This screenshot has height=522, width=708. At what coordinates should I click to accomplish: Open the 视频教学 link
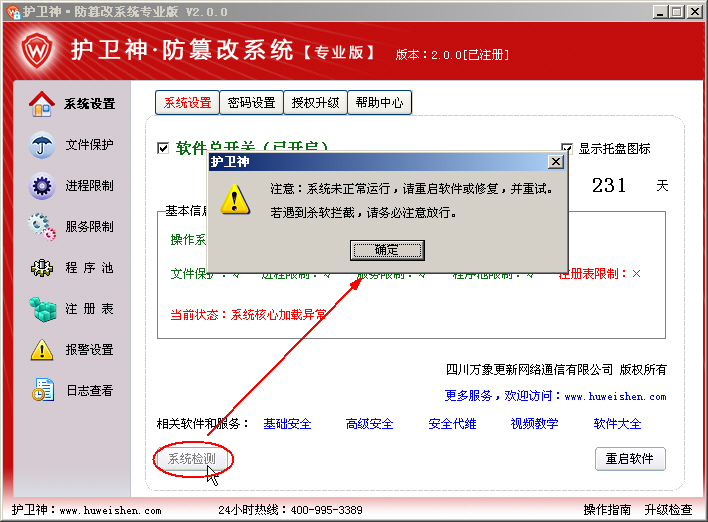coord(535,424)
